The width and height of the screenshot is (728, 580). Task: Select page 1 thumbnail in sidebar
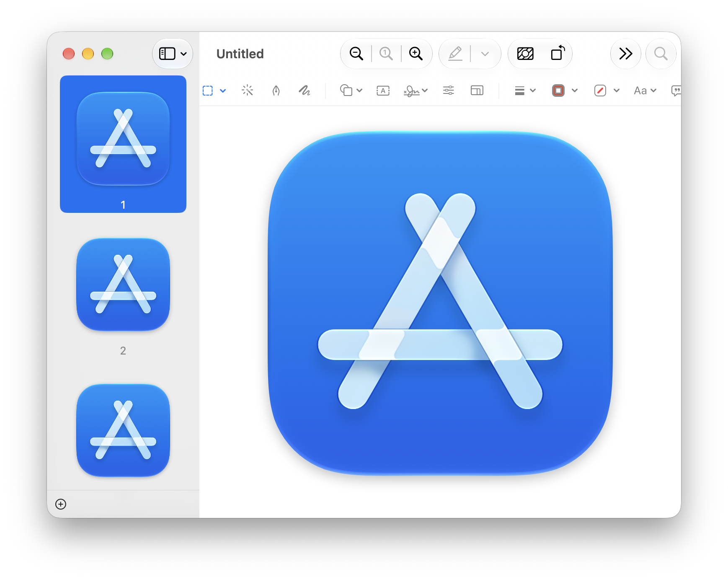click(x=123, y=144)
